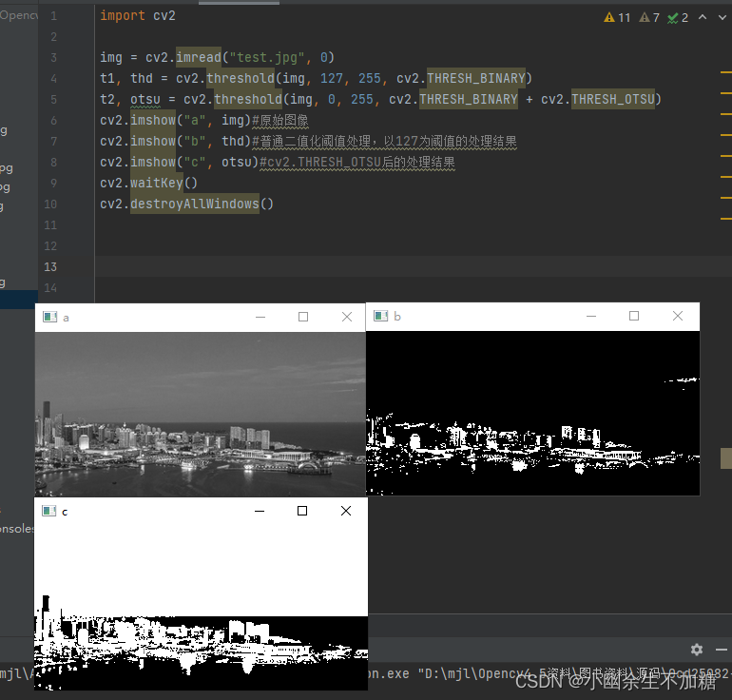
Task: Maximize image window a
Action: 303,317
